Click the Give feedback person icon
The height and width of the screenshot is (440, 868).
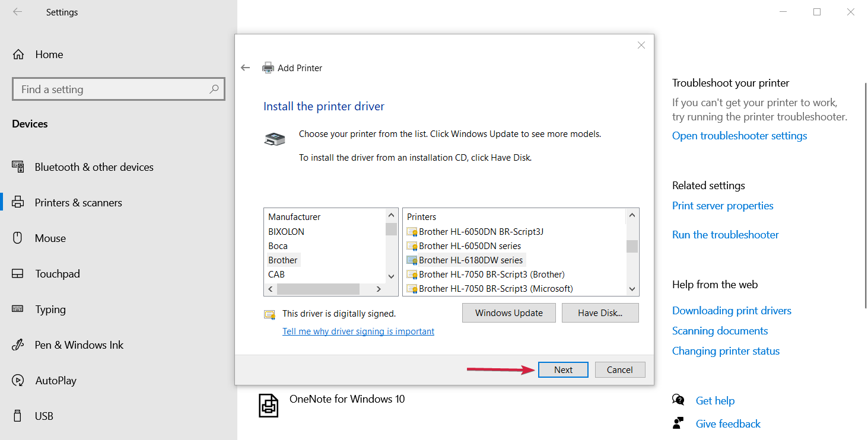coord(678,423)
